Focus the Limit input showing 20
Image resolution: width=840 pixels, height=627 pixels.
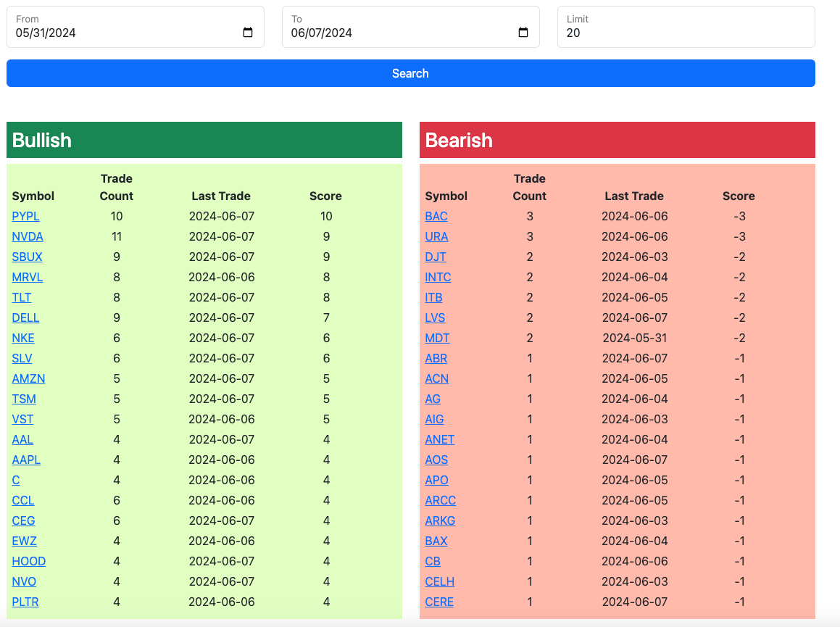pos(686,27)
